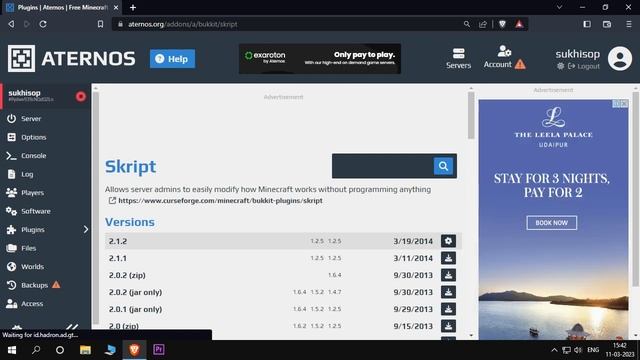The height and width of the screenshot is (360, 640).
Task: Bookmark this page icon
Action: point(100,24)
